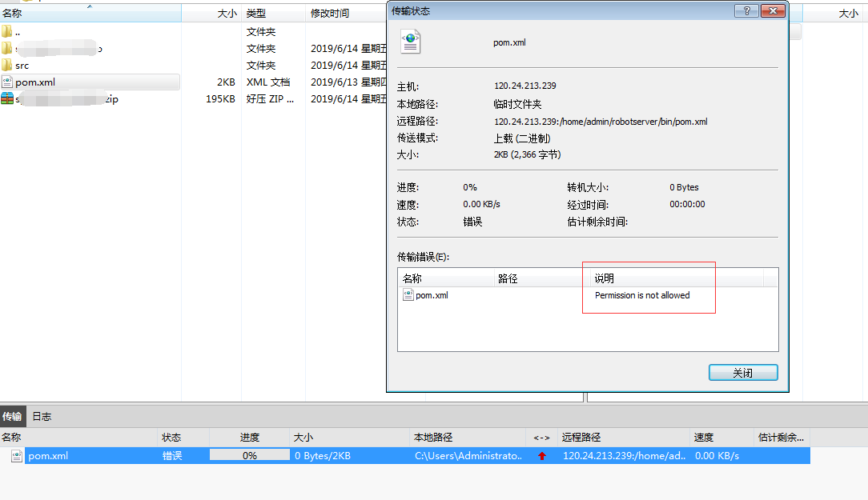Select the src folder icon

click(x=6, y=66)
